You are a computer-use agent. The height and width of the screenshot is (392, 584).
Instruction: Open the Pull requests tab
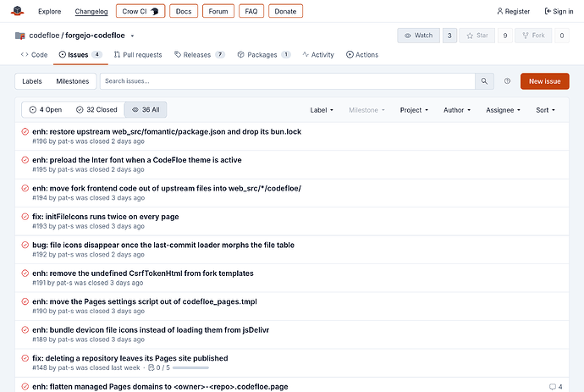(138, 55)
